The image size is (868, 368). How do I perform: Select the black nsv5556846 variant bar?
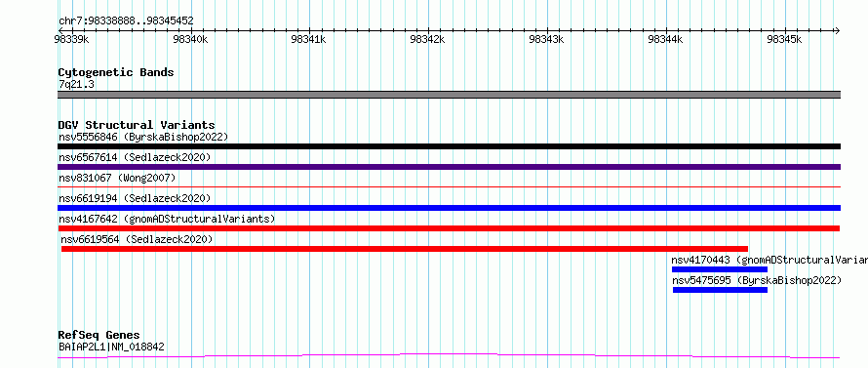pos(449,146)
